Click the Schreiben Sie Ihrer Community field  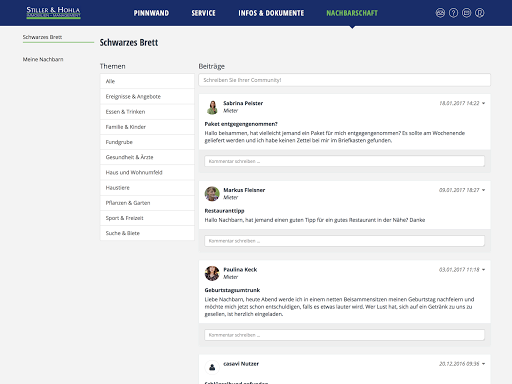(344, 80)
